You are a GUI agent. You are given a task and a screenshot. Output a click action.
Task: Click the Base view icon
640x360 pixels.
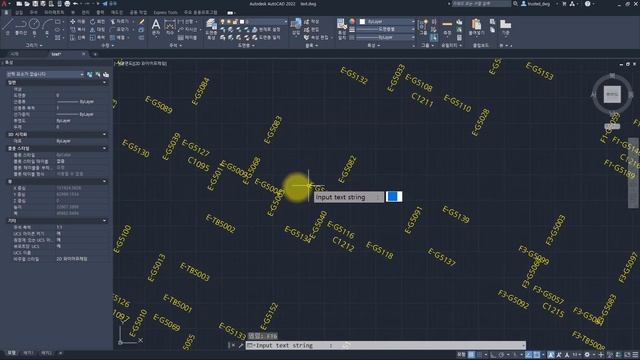click(x=506, y=27)
